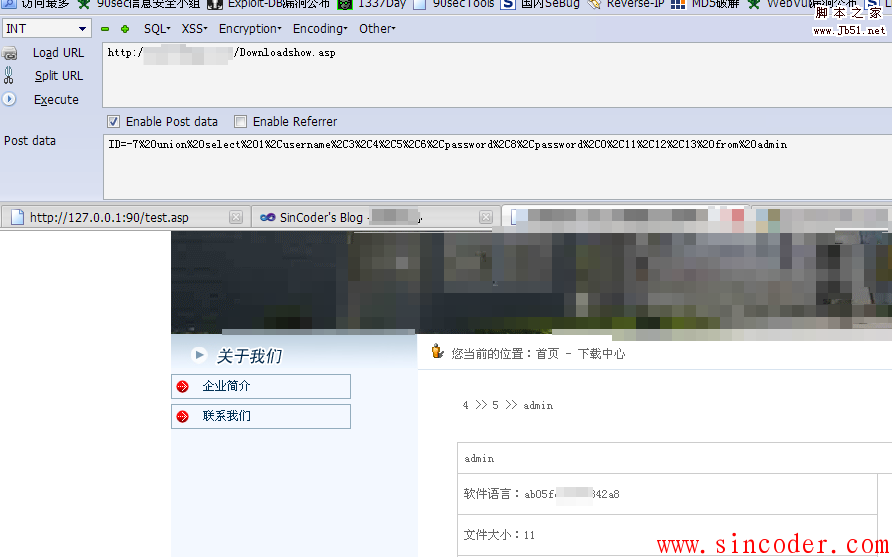Open the Reverse-IP bookmark

click(626, 5)
